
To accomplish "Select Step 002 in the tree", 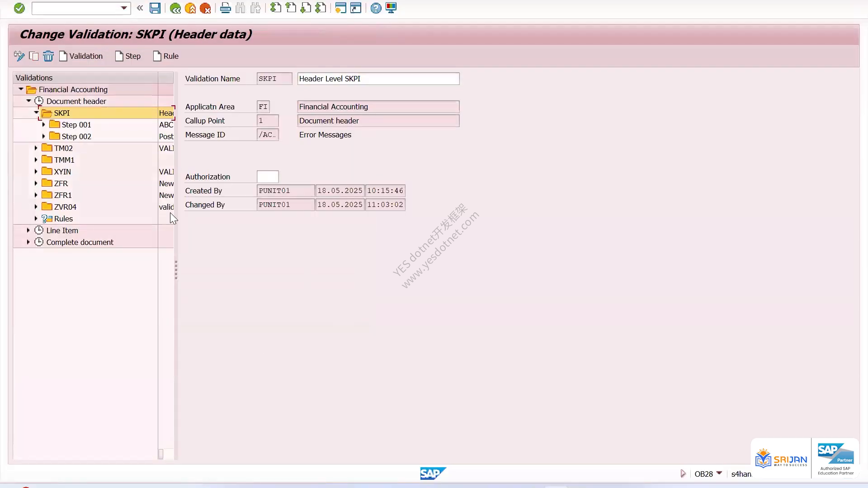I will pyautogui.click(x=76, y=136).
